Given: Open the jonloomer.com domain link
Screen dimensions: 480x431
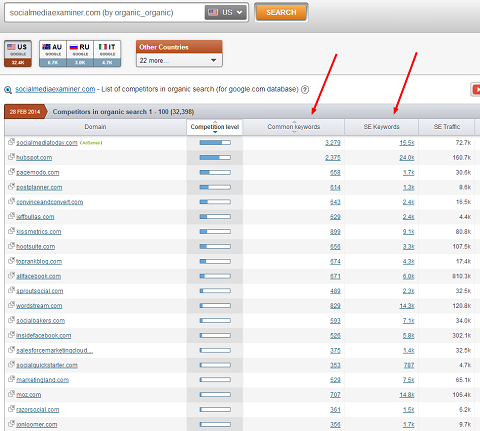Looking at the screenshot, I should [x=37, y=425].
